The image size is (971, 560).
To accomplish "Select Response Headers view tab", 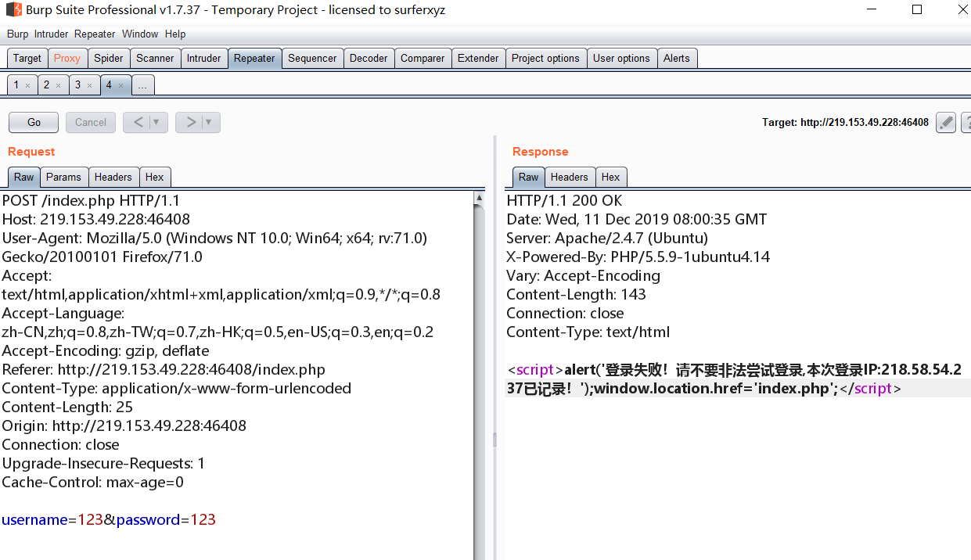I will click(570, 177).
